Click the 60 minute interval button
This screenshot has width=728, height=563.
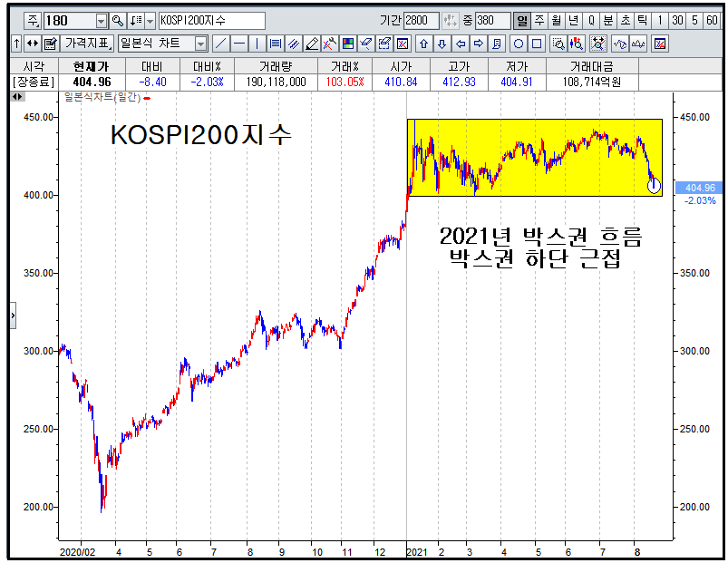tap(712, 21)
